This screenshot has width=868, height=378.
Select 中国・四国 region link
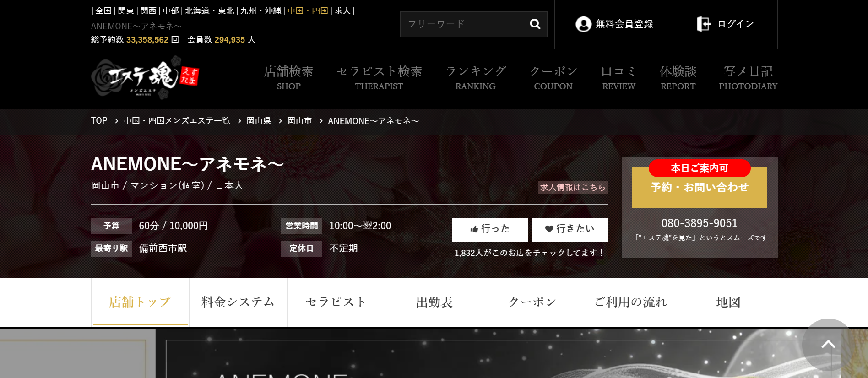[x=308, y=11]
